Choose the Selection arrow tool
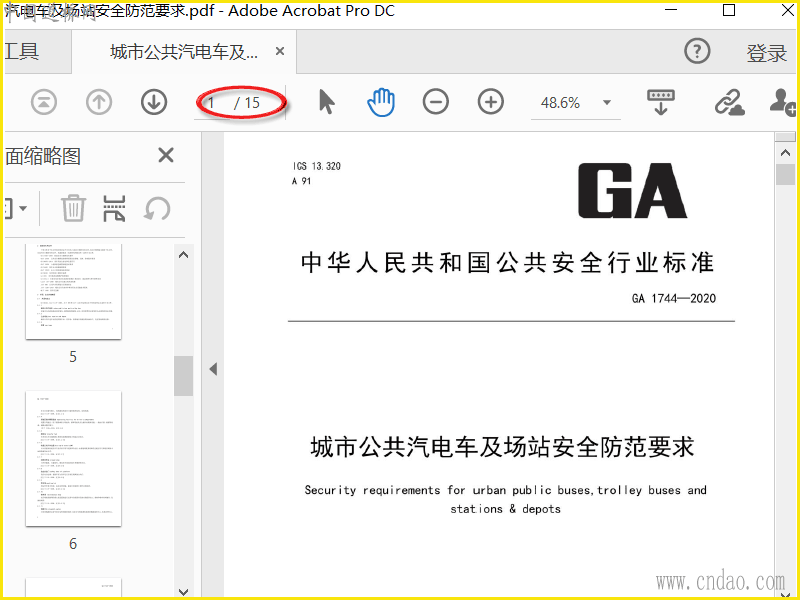 click(x=327, y=102)
